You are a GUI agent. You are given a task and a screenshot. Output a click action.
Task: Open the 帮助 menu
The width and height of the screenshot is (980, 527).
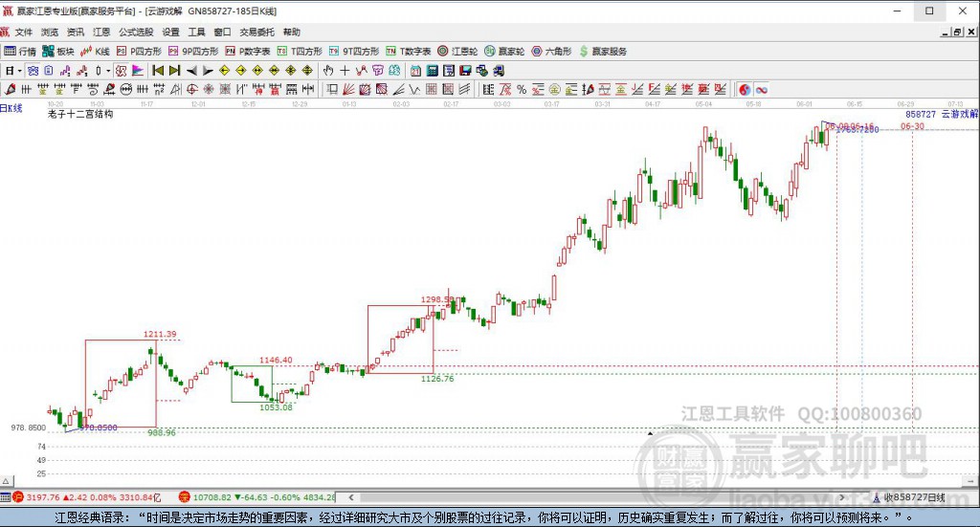pyautogui.click(x=291, y=32)
